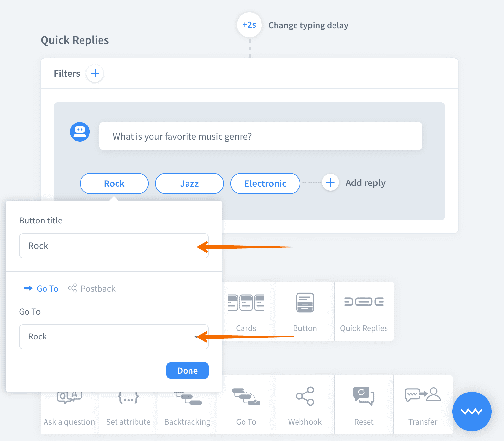Select the Electronic quick reply button
504x441 pixels.
(x=265, y=183)
